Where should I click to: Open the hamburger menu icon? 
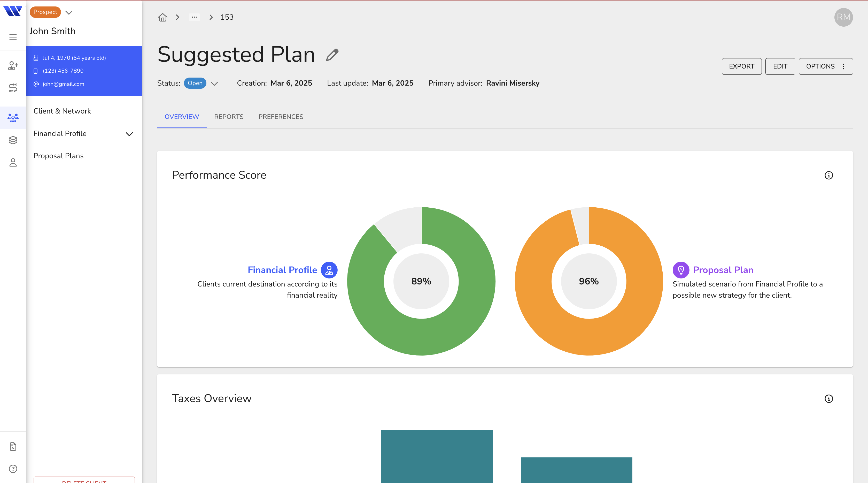coord(13,37)
